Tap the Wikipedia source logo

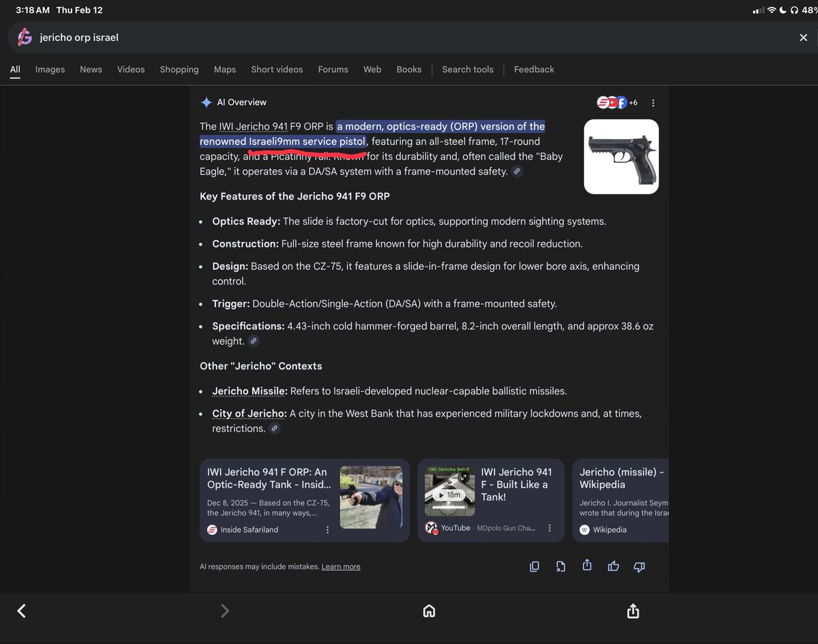[585, 530]
